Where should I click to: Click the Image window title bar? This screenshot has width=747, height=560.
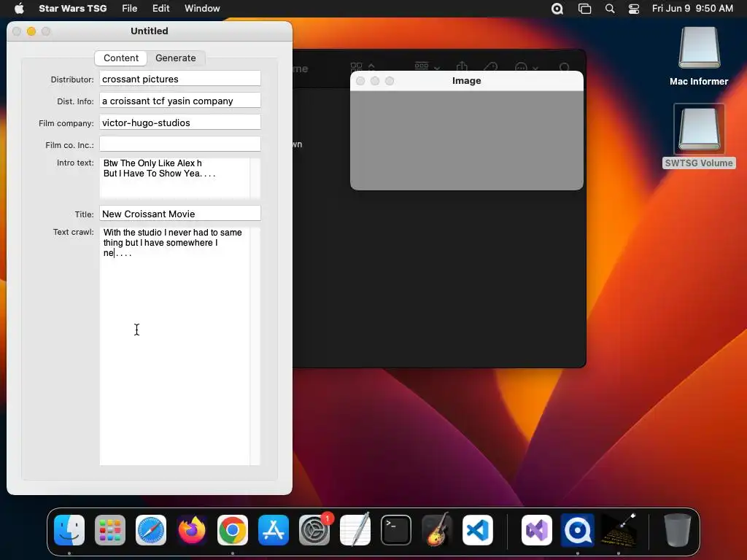click(x=466, y=81)
